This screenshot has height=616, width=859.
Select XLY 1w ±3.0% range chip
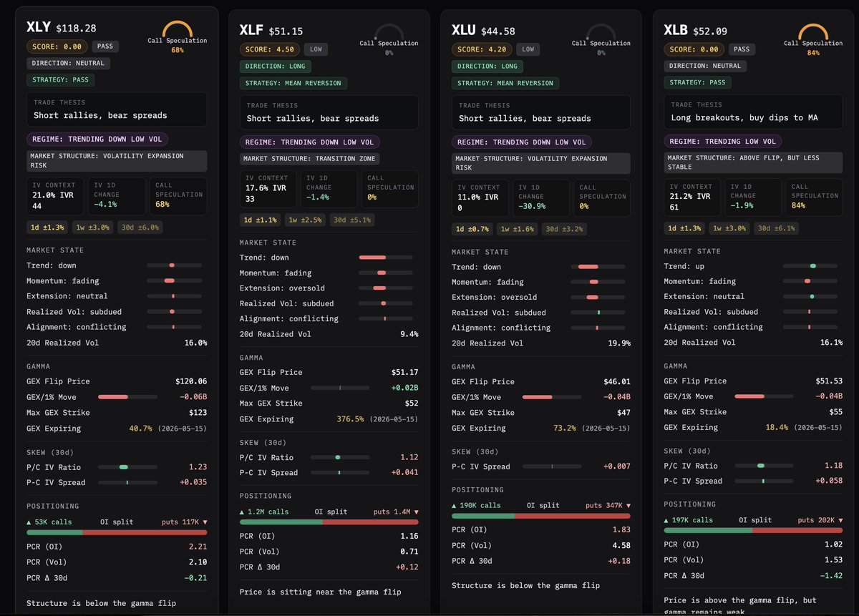point(92,227)
